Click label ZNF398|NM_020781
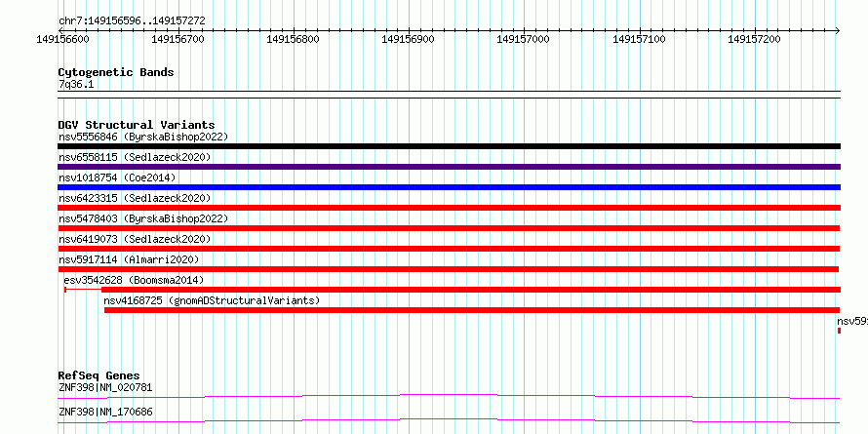Viewport: 868px width, 434px height. coord(105,387)
